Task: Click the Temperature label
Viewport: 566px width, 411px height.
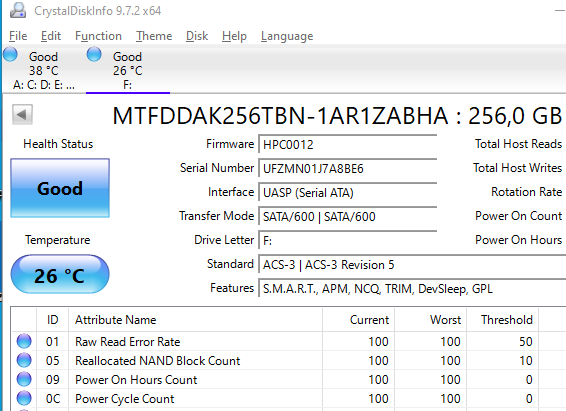Action: 58,240
